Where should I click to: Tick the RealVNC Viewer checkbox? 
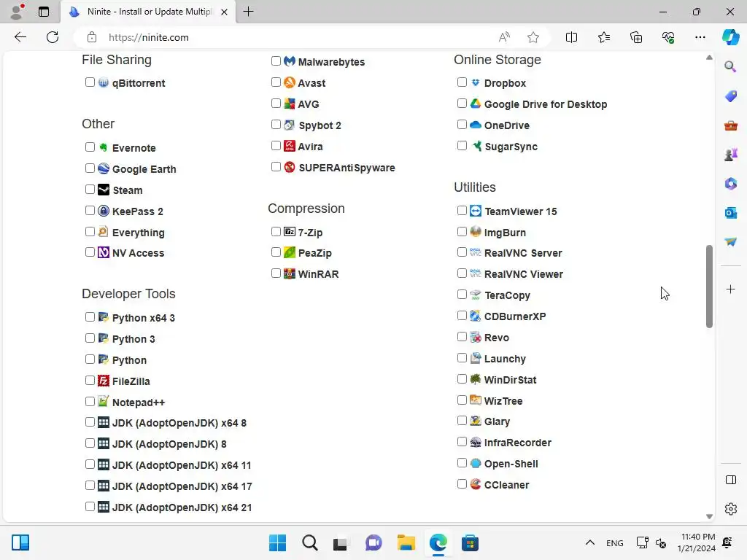point(462,273)
